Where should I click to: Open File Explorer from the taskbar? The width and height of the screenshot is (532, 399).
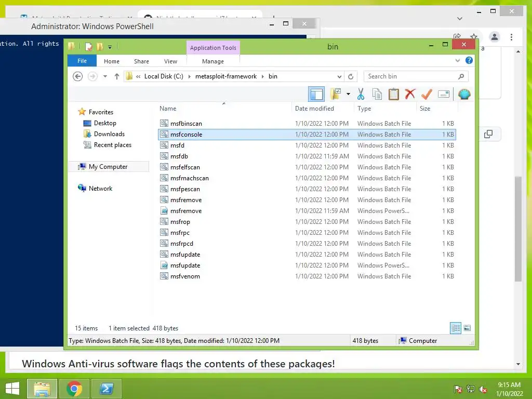point(42,389)
